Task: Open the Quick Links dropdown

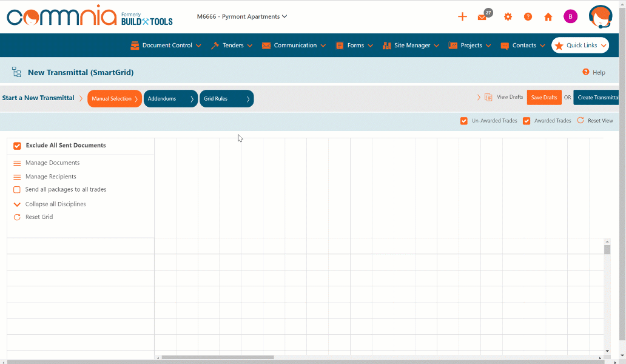Action: (581, 45)
